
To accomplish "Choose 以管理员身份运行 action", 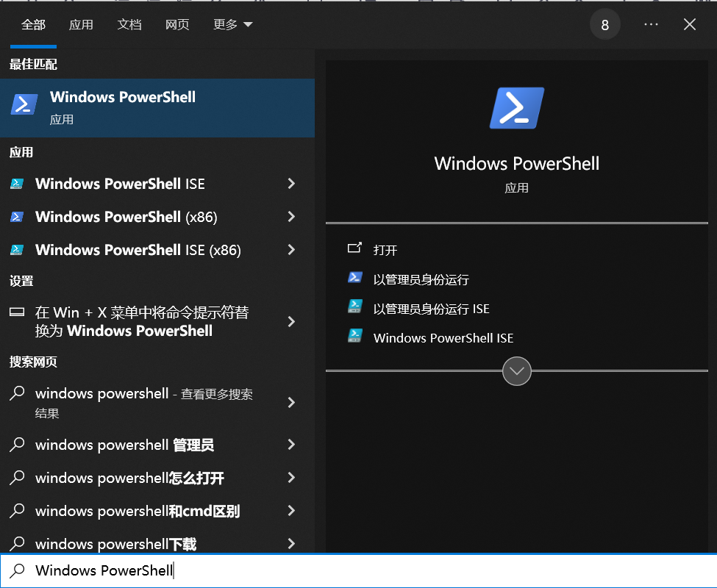I will tap(421, 279).
